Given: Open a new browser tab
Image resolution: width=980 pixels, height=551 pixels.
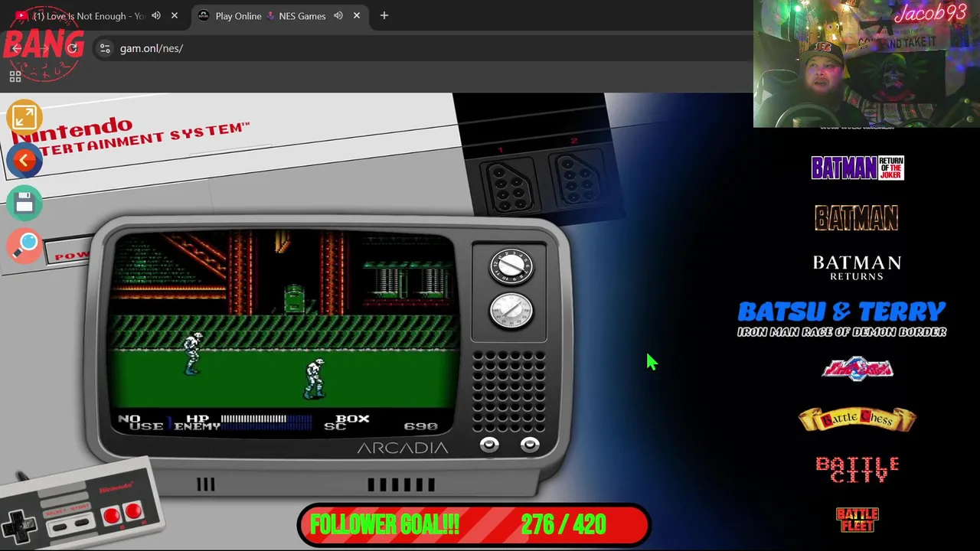Looking at the screenshot, I should [x=384, y=15].
